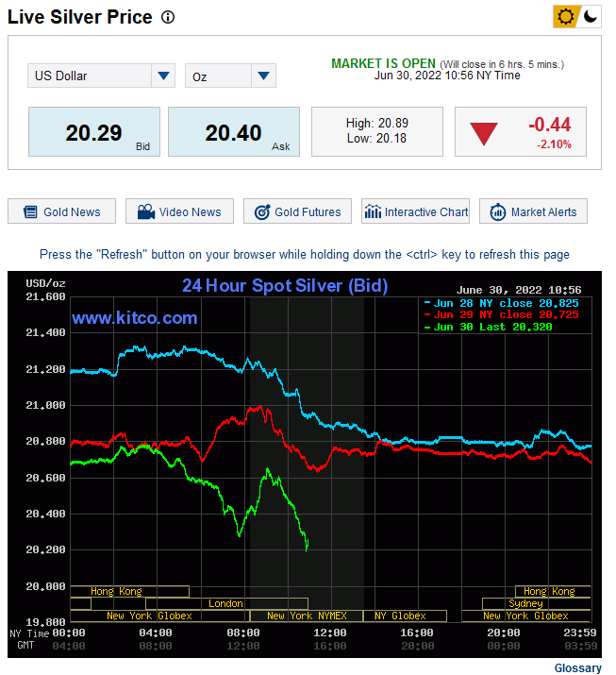Click the 20.29 Bid price box
Image resolution: width=616 pixels, height=675 pixels.
[x=94, y=132]
